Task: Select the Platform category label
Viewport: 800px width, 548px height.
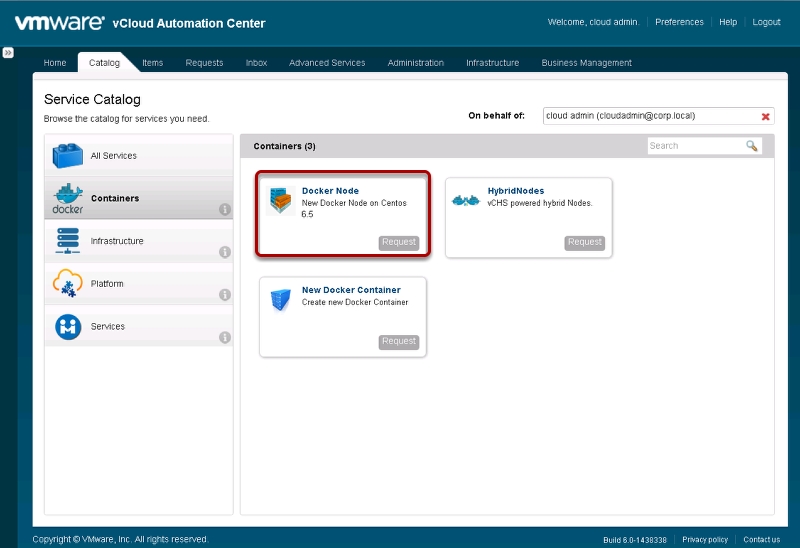Action: (107, 284)
